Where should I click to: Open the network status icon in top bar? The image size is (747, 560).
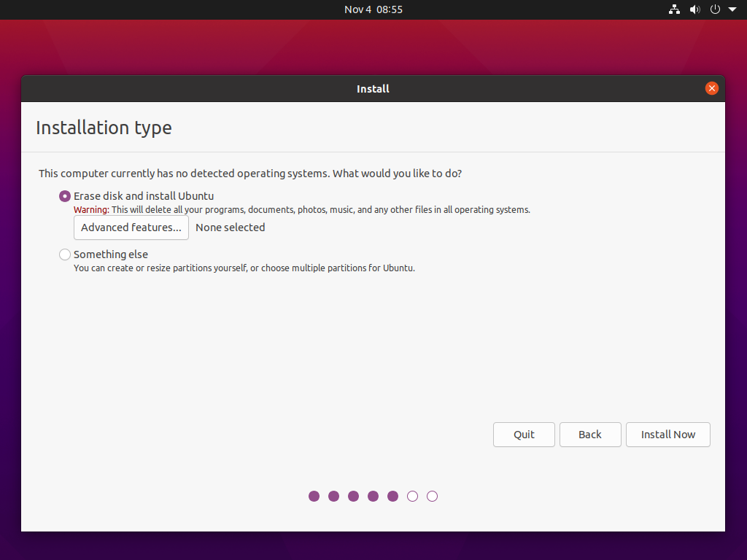coord(674,9)
